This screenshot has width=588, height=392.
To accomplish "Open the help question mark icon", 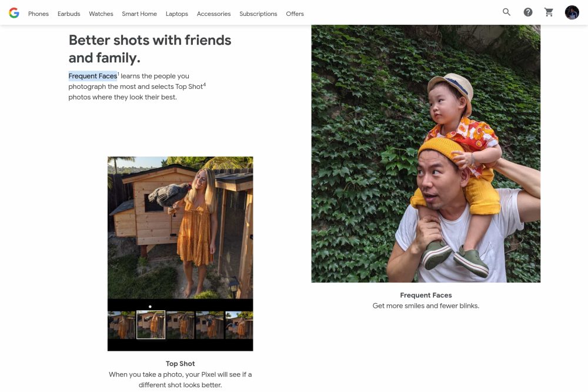I will 528,12.
